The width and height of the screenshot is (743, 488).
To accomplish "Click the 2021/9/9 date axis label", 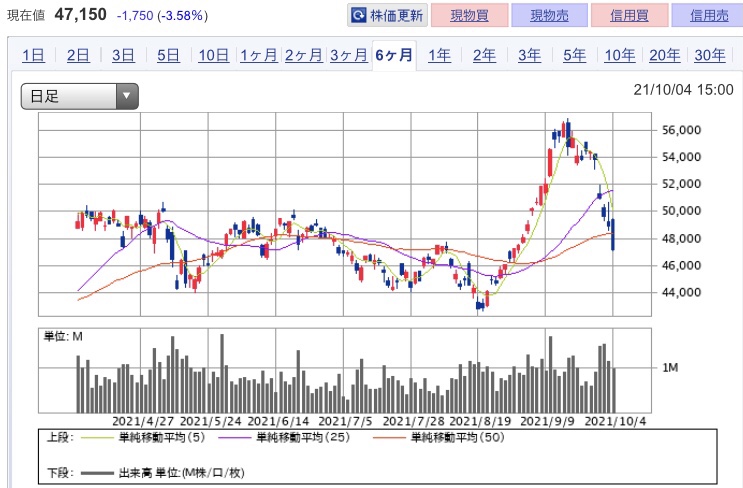I will [547, 421].
